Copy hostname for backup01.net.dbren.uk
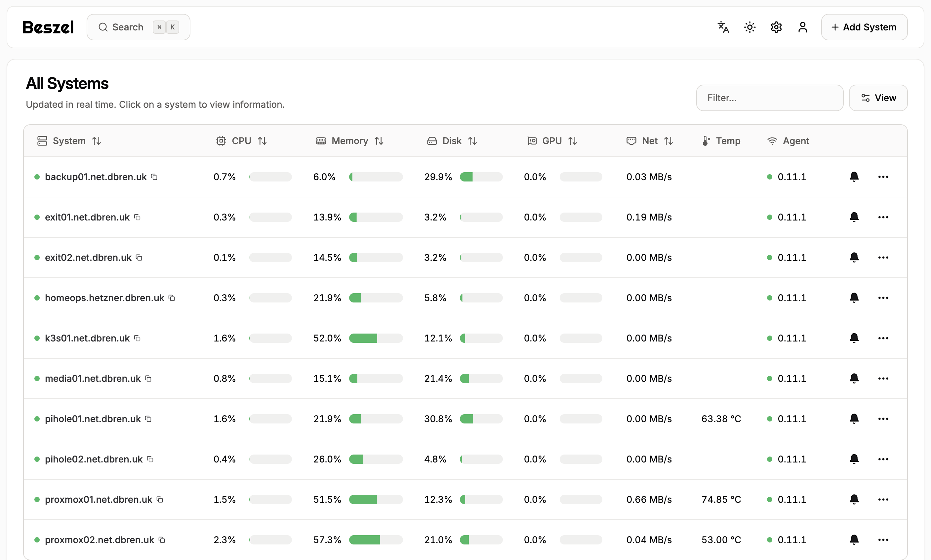The image size is (931, 560). point(154,177)
